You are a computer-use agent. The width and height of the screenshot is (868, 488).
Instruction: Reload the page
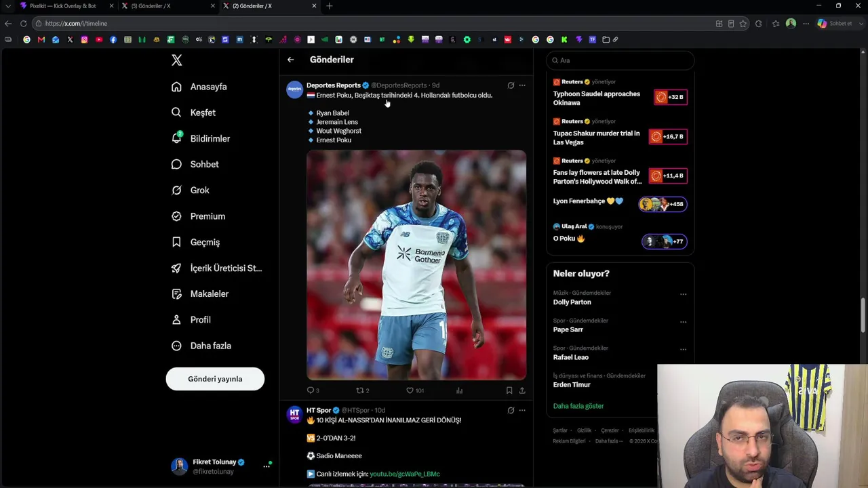[23, 24]
